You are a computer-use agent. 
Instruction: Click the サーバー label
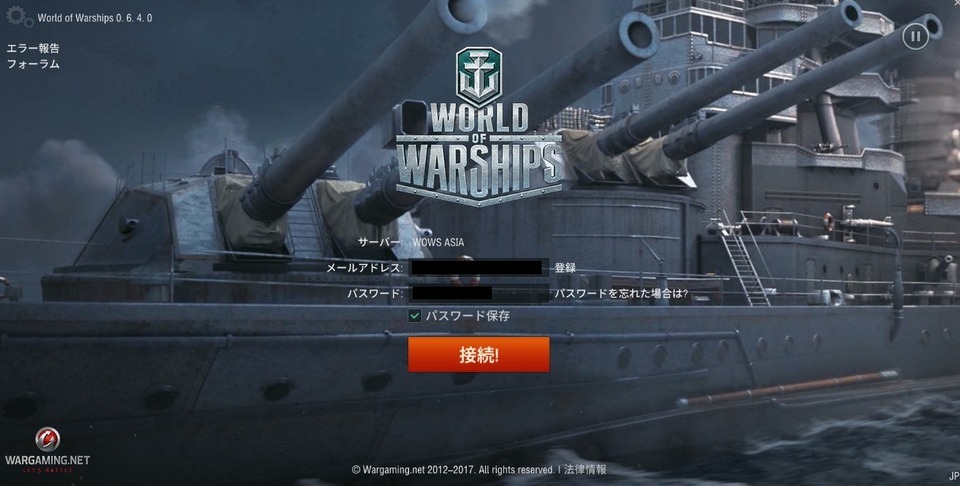point(380,242)
